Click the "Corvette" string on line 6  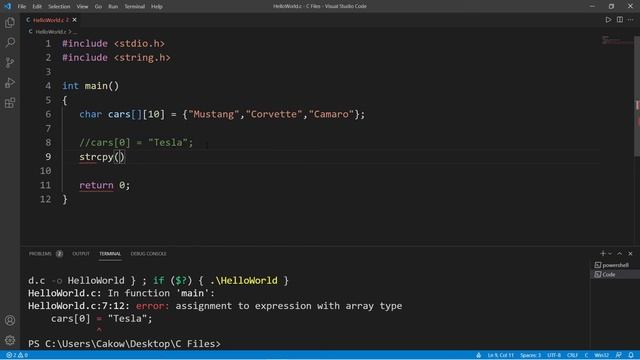click(274, 114)
